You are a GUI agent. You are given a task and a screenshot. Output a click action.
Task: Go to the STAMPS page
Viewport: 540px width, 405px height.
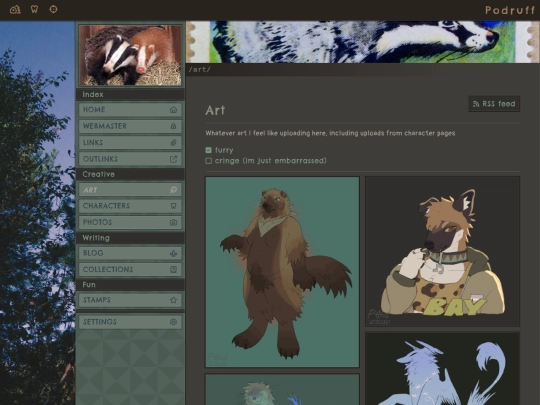click(x=130, y=300)
